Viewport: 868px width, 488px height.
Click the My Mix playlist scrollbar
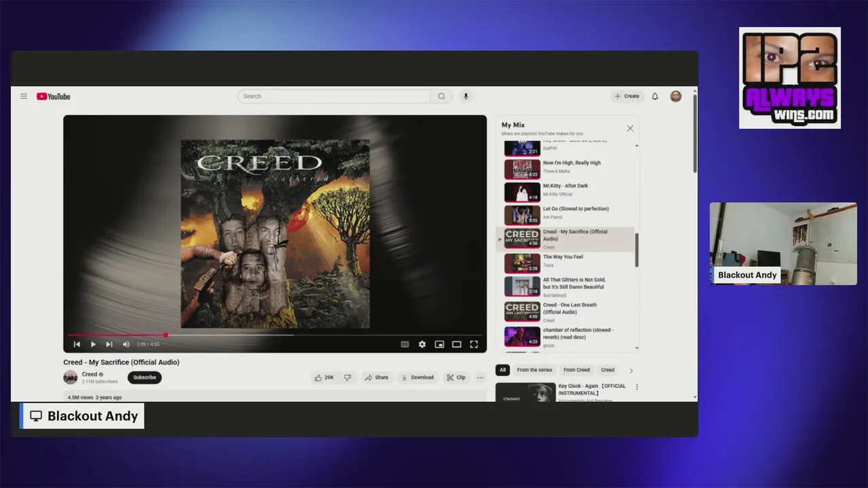637,250
